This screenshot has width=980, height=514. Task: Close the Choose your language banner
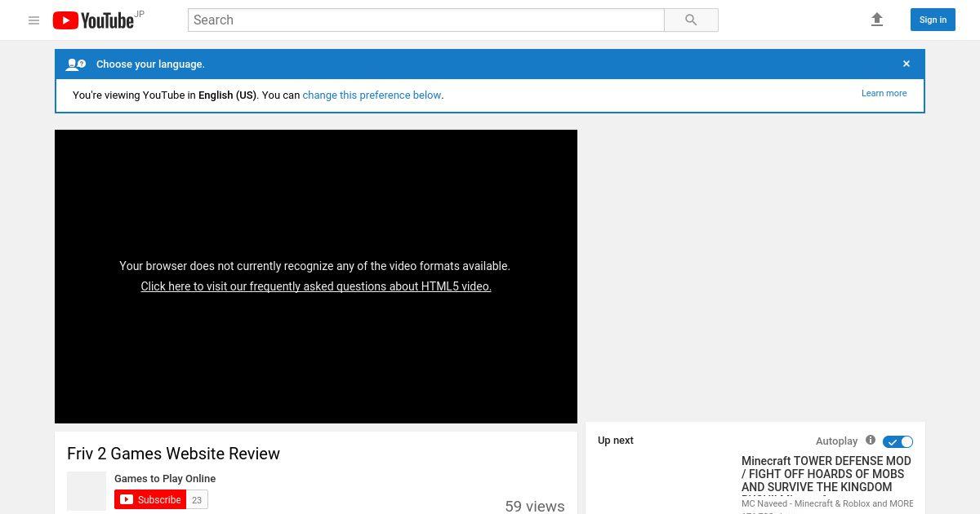pyautogui.click(x=906, y=64)
